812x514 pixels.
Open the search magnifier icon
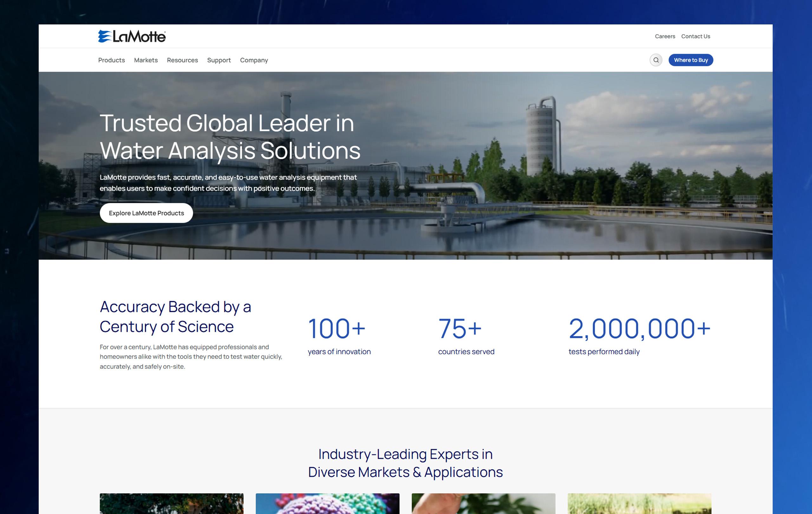(x=656, y=60)
